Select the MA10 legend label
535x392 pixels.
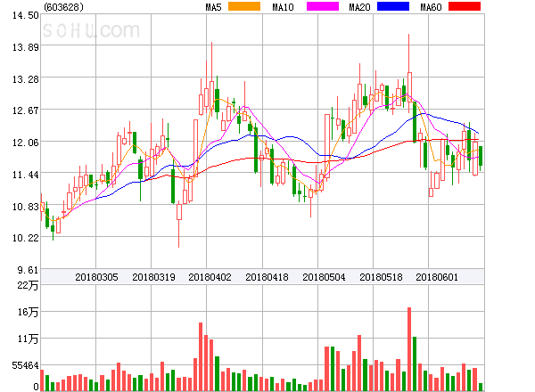pyautogui.click(x=283, y=7)
